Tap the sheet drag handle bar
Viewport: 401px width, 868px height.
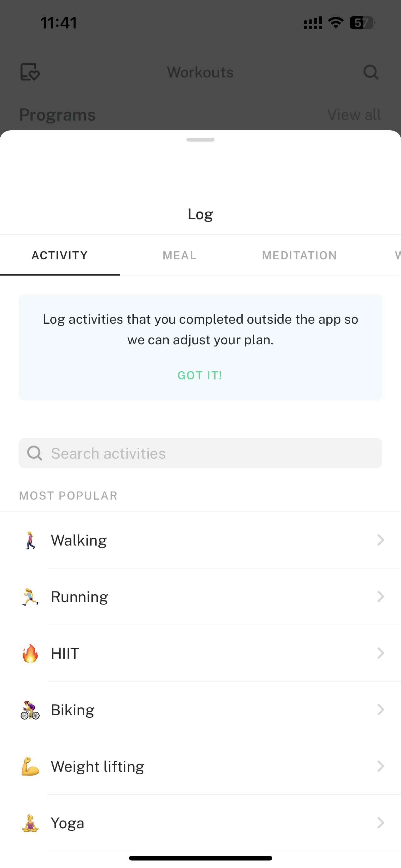tap(200, 139)
